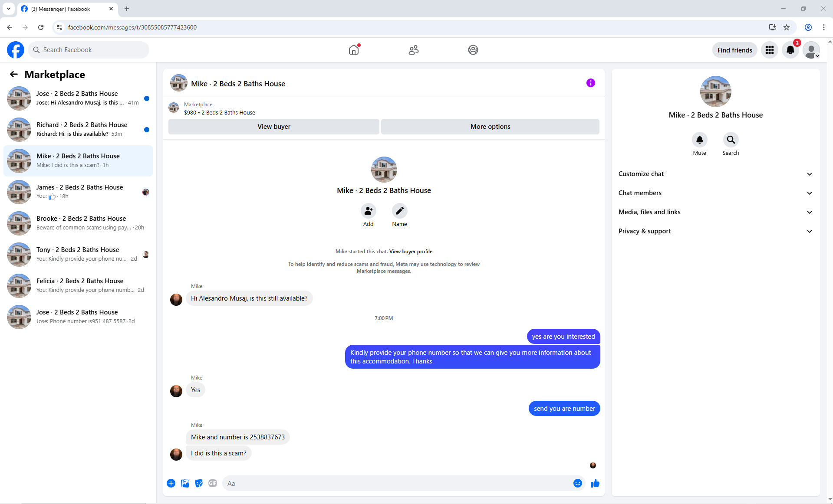Click 'Hi Alesandro Musaj' message bubble
Screen dimensions: 833x504
coord(249,298)
